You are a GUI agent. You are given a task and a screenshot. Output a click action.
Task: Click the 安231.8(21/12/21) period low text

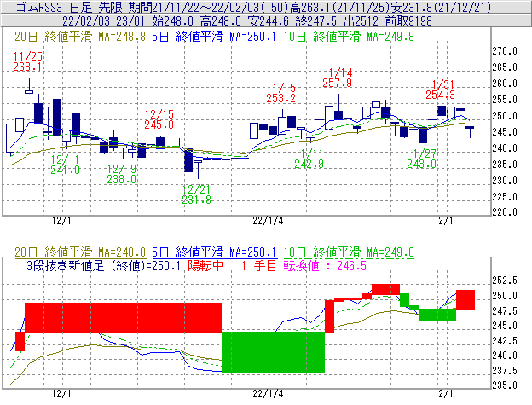click(x=440, y=7)
